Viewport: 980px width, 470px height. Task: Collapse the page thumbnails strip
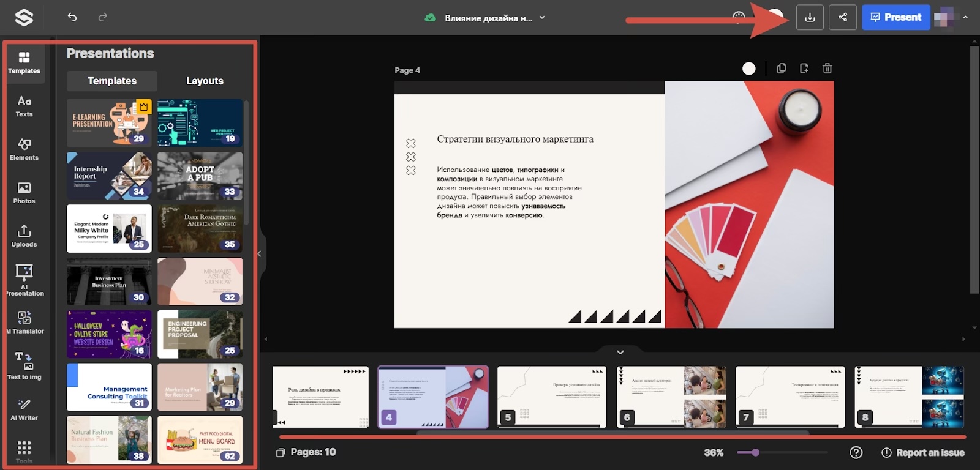pos(620,352)
